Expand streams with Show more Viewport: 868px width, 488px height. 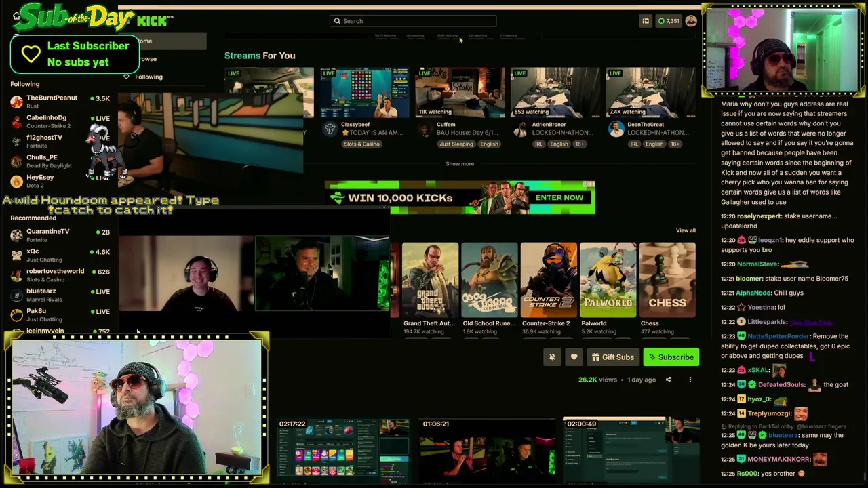coord(460,163)
